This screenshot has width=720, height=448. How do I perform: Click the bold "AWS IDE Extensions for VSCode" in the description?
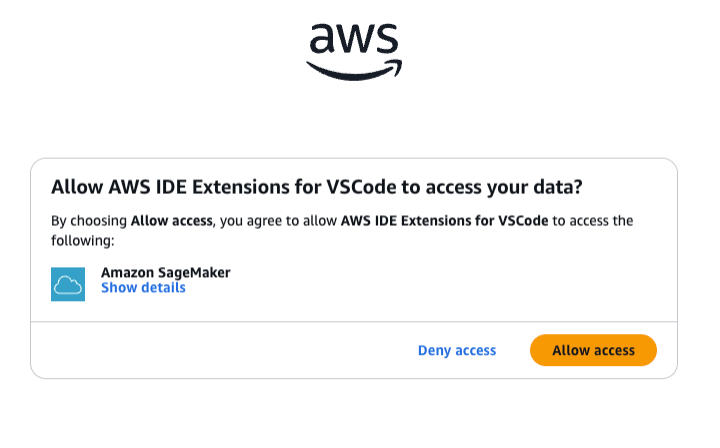coord(444,220)
